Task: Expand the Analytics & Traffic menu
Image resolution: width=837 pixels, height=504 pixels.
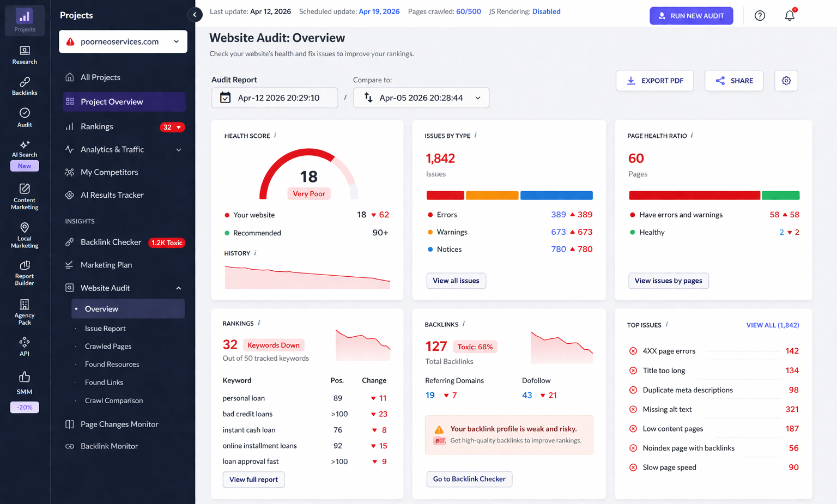Action: pyautogui.click(x=124, y=149)
